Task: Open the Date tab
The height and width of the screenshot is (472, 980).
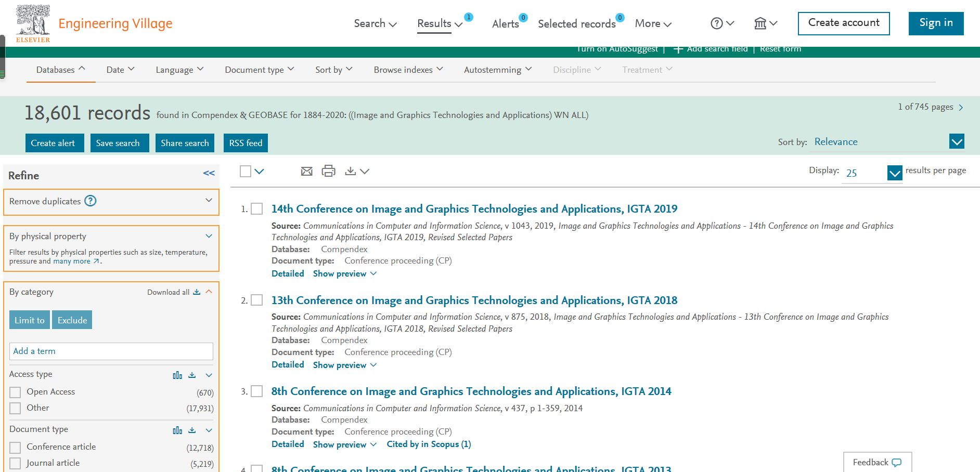Action: click(x=121, y=70)
